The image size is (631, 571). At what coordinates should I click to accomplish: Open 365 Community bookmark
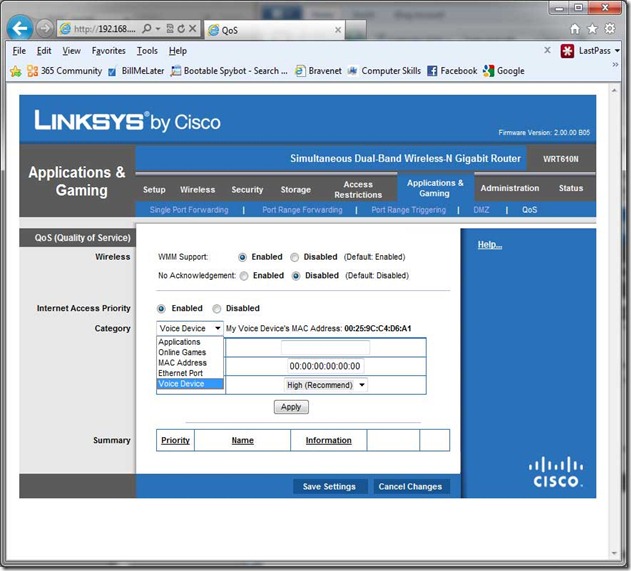64,71
